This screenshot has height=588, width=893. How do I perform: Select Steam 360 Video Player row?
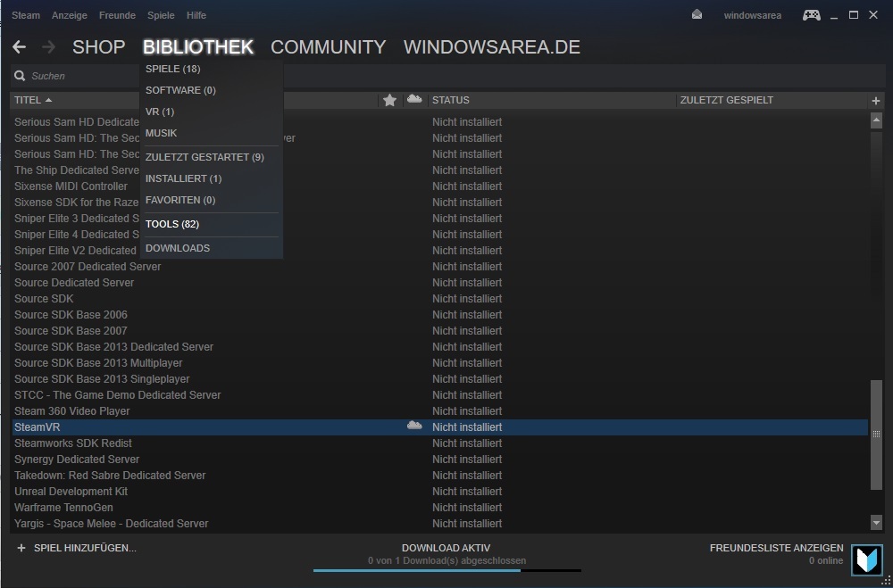coord(439,411)
